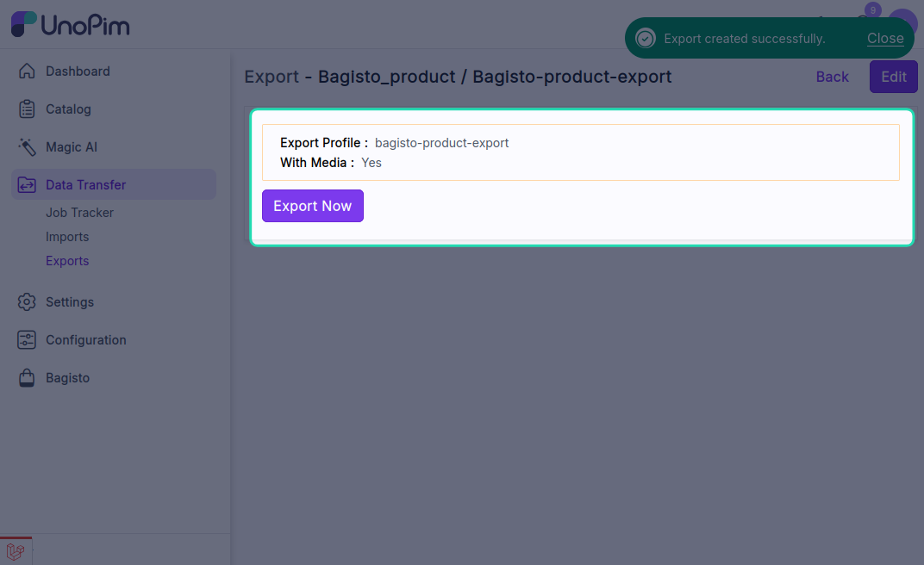Click the Back link
Viewport: 924px width, 565px height.
pyautogui.click(x=832, y=77)
